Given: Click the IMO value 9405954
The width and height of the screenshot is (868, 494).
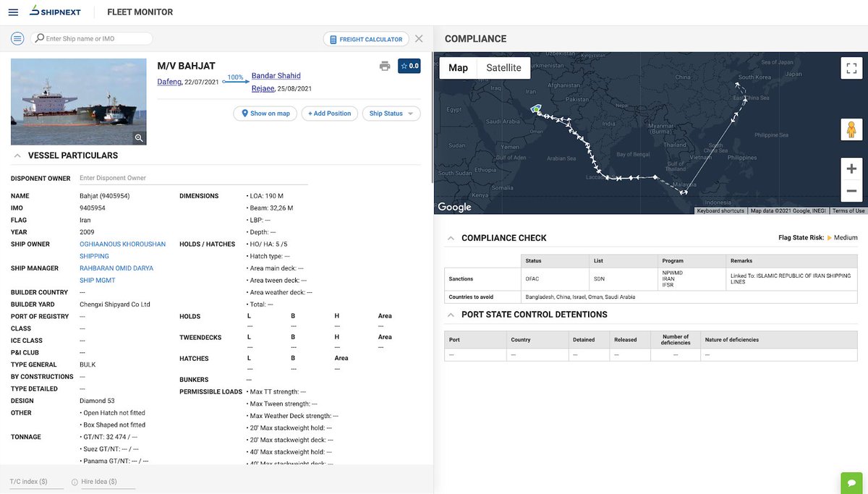Looking at the screenshot, I should click(x=93, y=208).
